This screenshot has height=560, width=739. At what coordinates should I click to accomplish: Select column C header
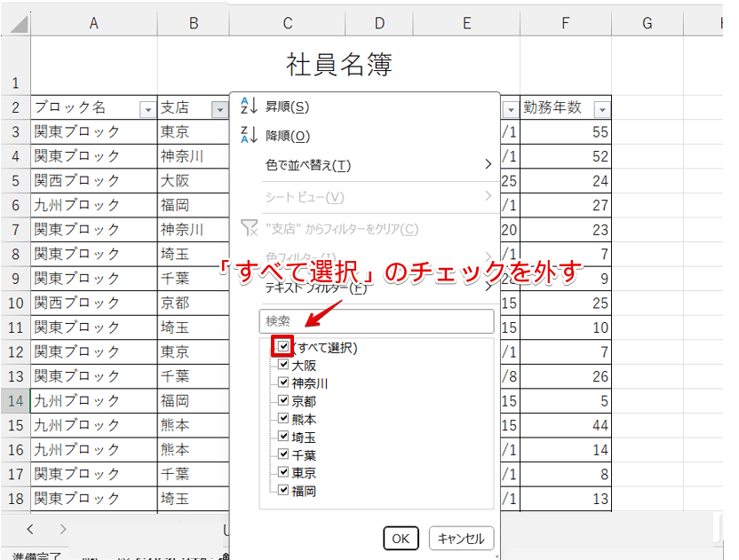coord(288,23)
